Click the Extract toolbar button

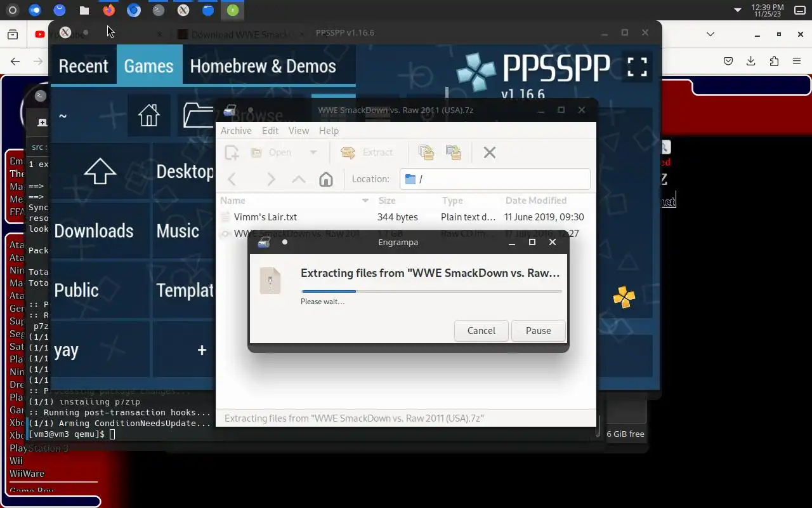(x=367, y=152)
